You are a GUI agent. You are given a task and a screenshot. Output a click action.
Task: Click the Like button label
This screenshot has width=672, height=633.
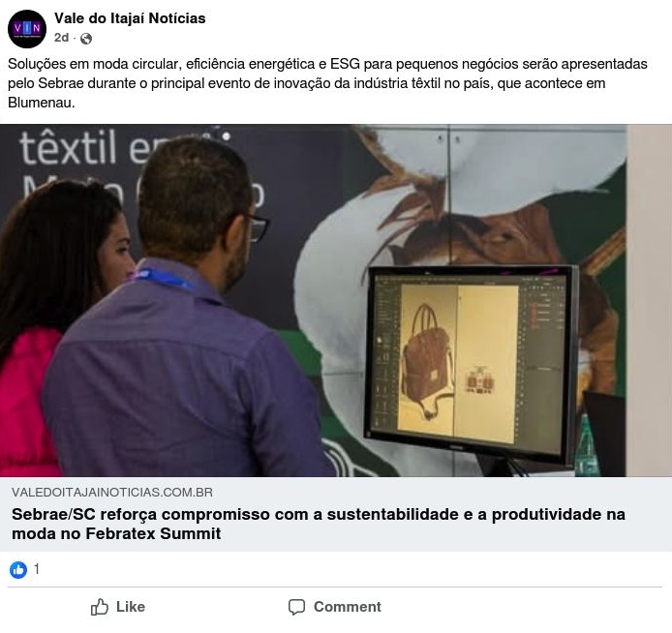131,607
